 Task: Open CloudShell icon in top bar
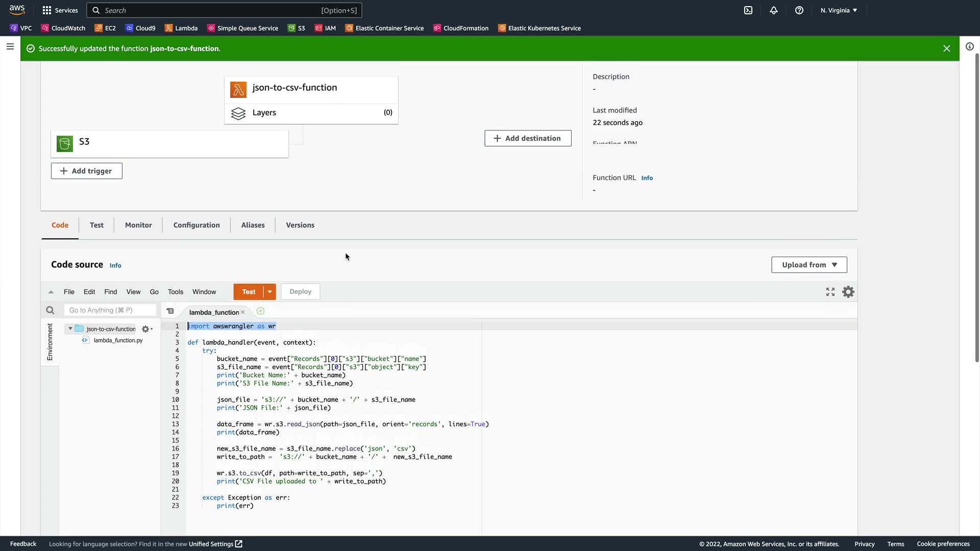[748, 10]
